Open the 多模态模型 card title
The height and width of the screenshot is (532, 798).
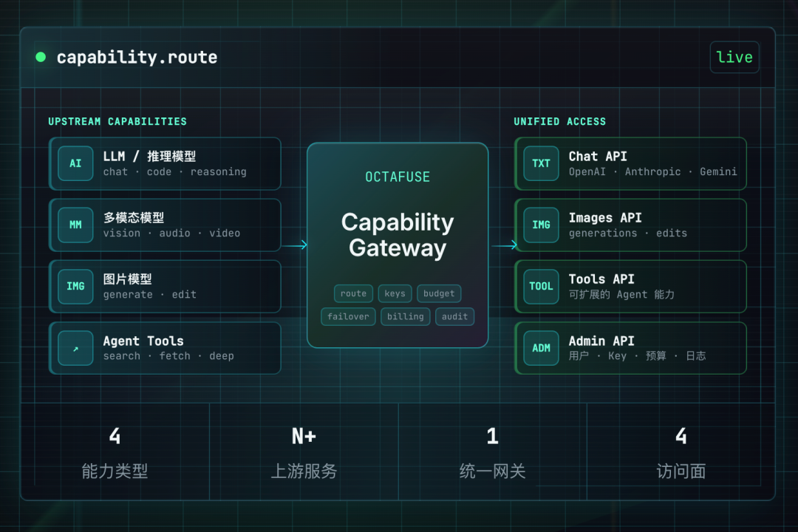[134, 218]
